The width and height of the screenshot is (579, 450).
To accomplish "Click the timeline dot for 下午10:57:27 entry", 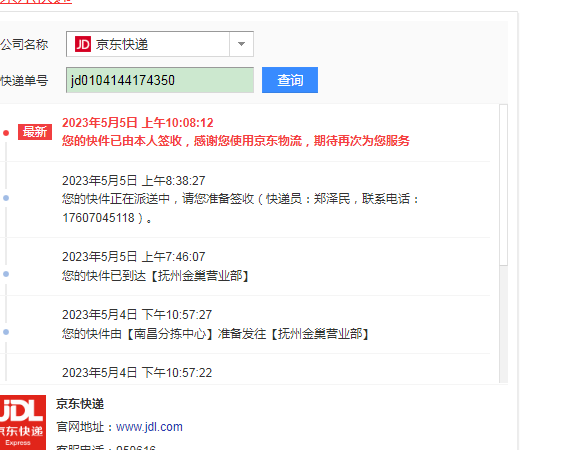I will 6,332.
